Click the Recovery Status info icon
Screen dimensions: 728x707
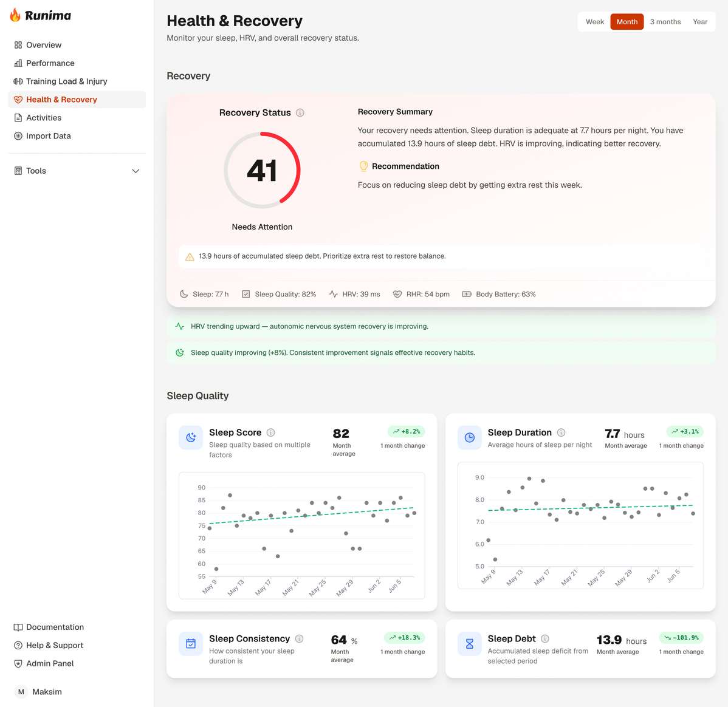tap(300, 113)
